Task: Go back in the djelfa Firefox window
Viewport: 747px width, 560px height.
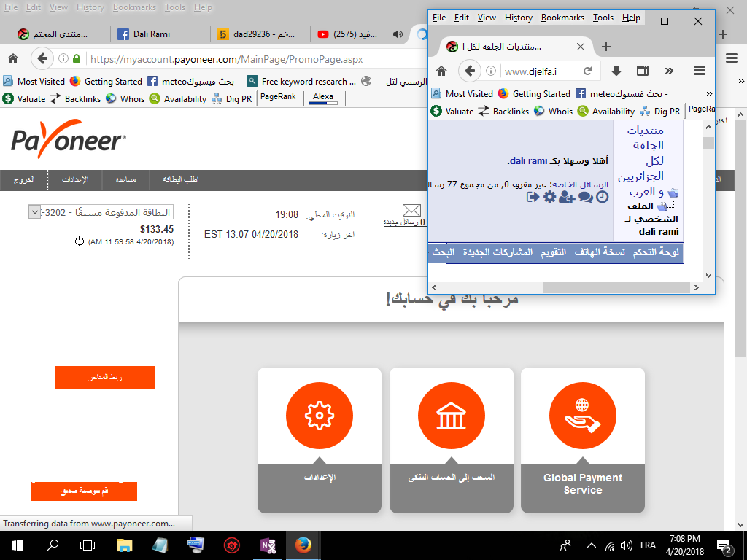Action: coord(470,71)
